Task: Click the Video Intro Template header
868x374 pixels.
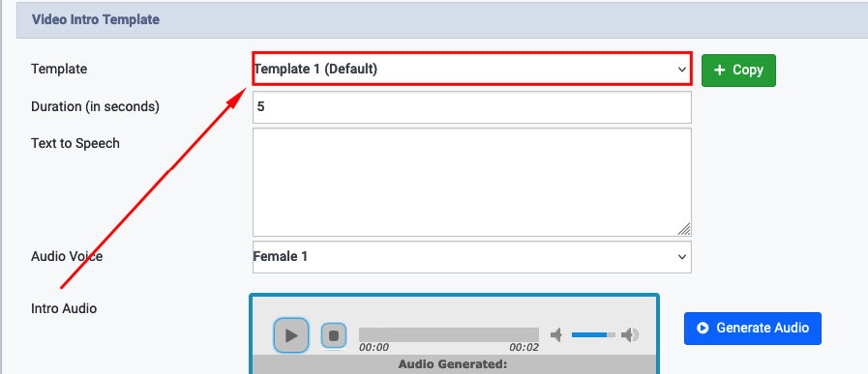Action: pos(96,20)
